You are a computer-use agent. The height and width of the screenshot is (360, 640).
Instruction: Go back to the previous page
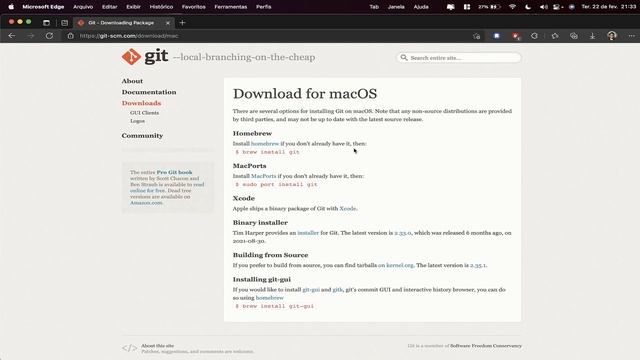click(x=11, y=36)
